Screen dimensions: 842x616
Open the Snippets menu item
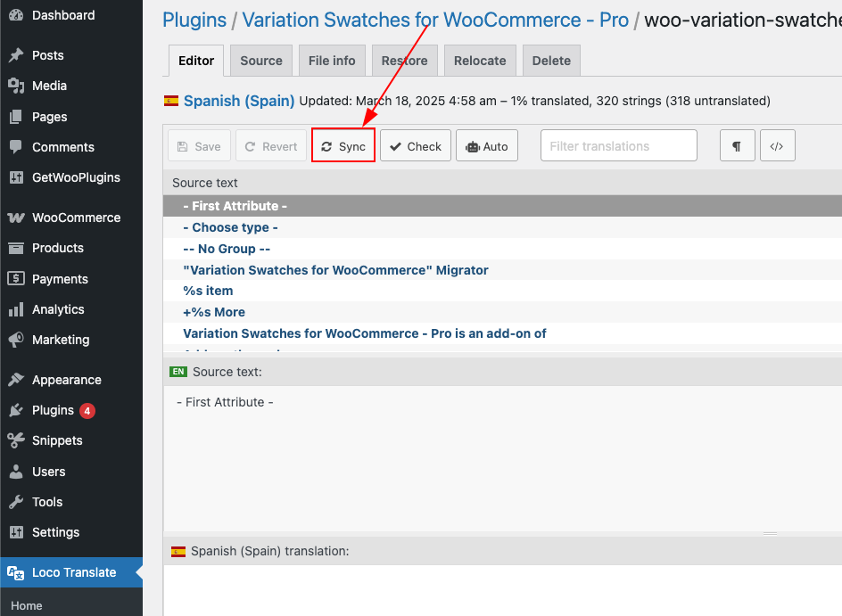tap(71, 440)
